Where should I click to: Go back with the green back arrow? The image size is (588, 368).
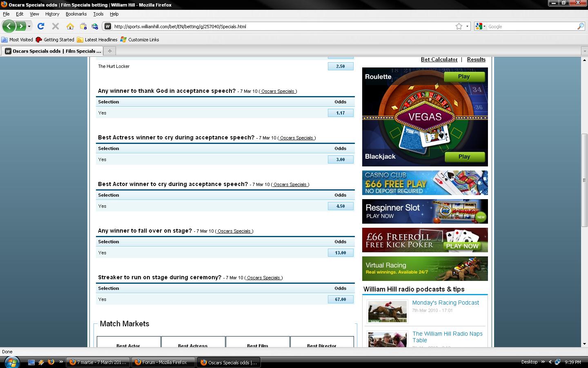(x=9, y=26)
